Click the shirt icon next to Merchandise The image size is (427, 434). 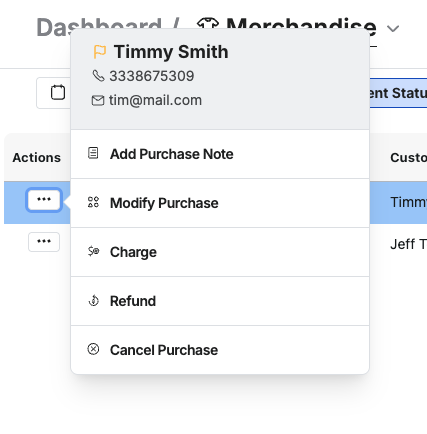pos(208,24)
